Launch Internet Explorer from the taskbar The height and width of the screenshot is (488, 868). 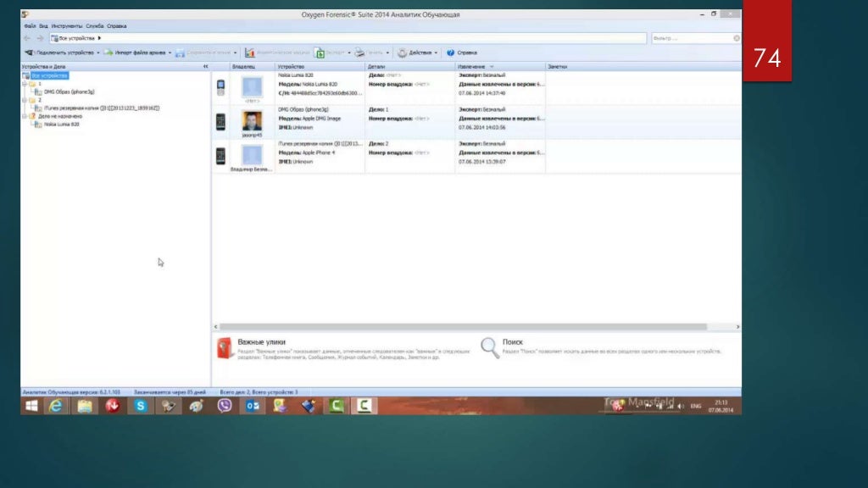[x=56, y=406]
